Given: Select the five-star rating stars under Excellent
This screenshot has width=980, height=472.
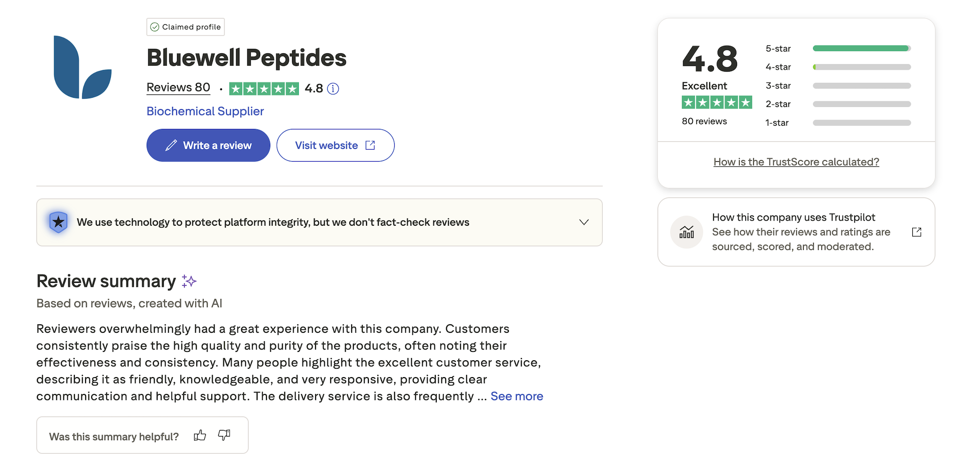Looking at the screenshot, I should pos(717,102).
